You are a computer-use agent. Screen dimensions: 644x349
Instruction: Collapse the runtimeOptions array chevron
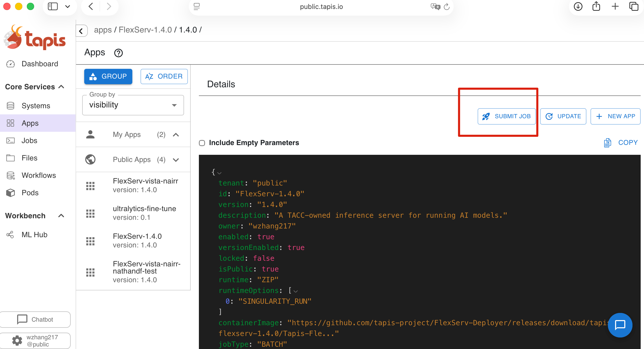pos(296,291)
